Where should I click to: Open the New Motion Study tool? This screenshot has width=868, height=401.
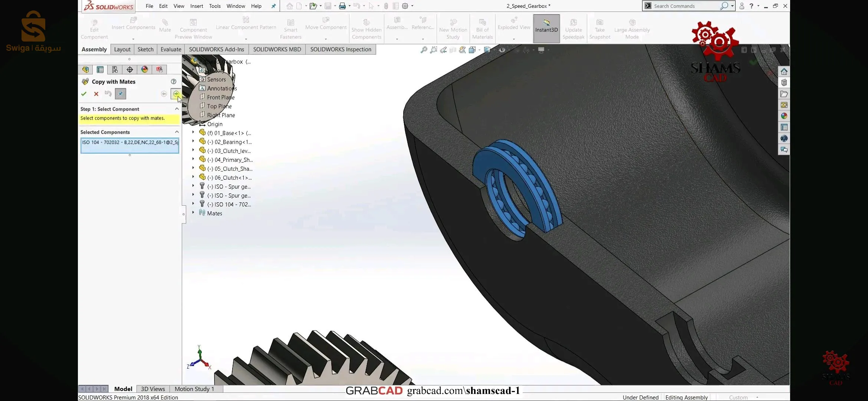click(453, 28)
